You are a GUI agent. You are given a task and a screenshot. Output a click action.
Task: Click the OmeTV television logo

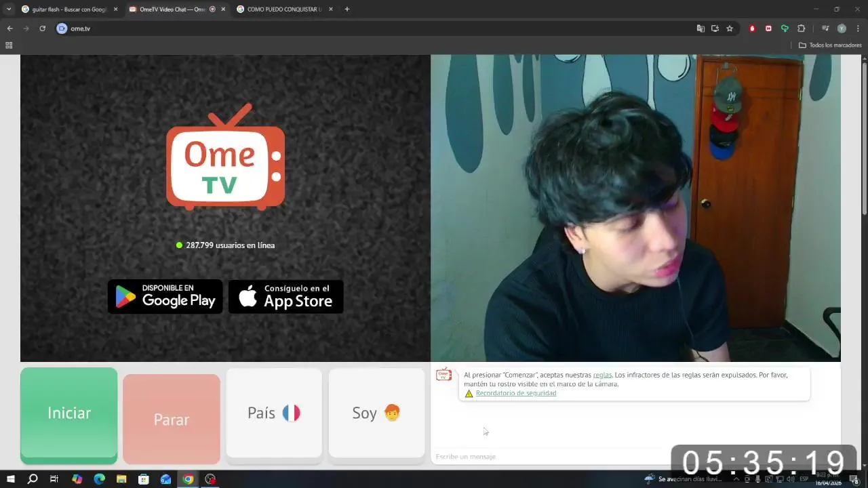225,157
